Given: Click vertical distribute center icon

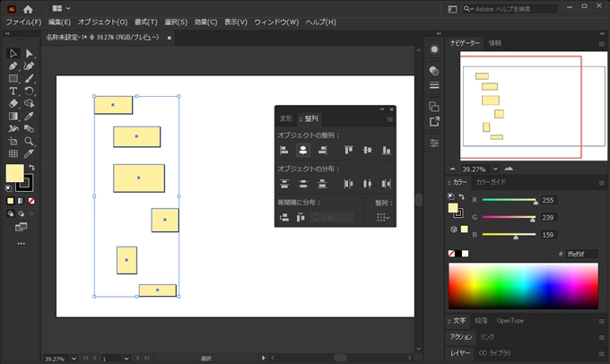Looking at the screenshot, I should click(x=303, y=184).
